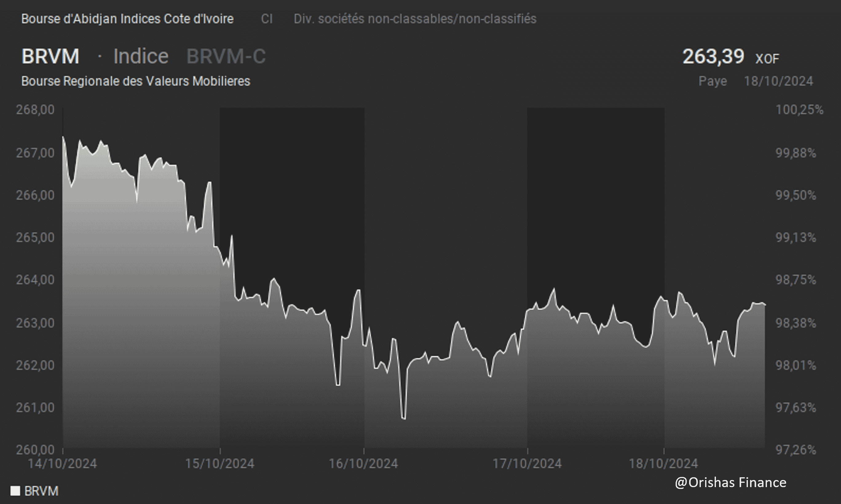Click 'Div. sociétés non-classables/non-classifiés' sector text
The width and height of the screenshot is (841, 504).
tap(415, 19)
